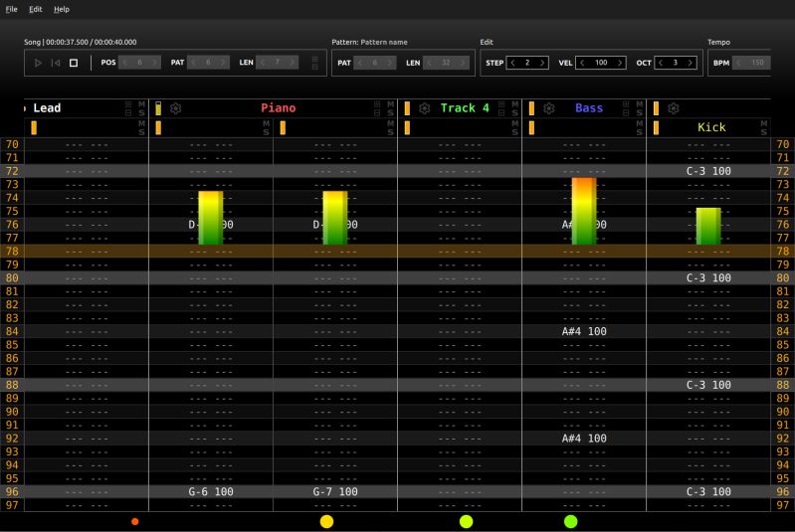
Task: Decrease the OCT octave value
Action: click(x=660, y=63)
